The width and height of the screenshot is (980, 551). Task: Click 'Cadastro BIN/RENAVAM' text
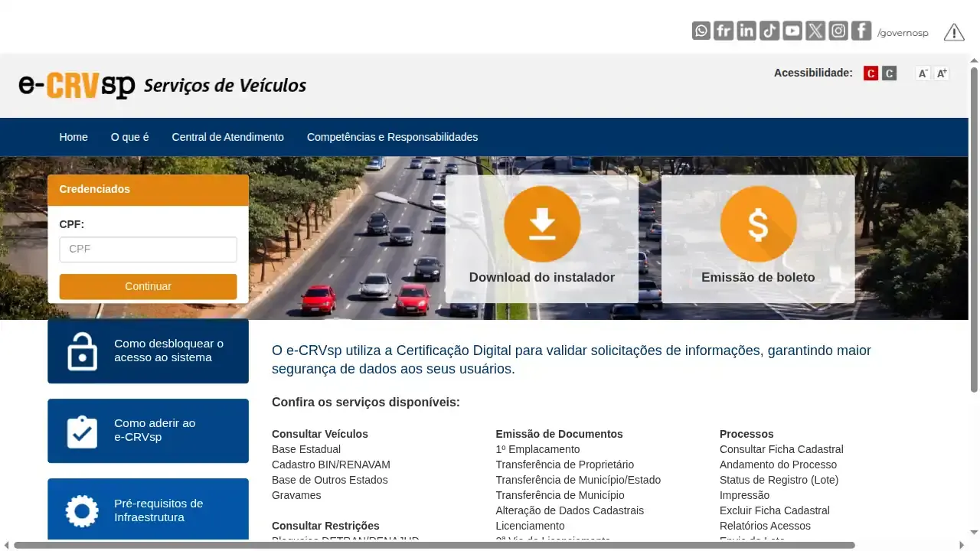(331, 465)
